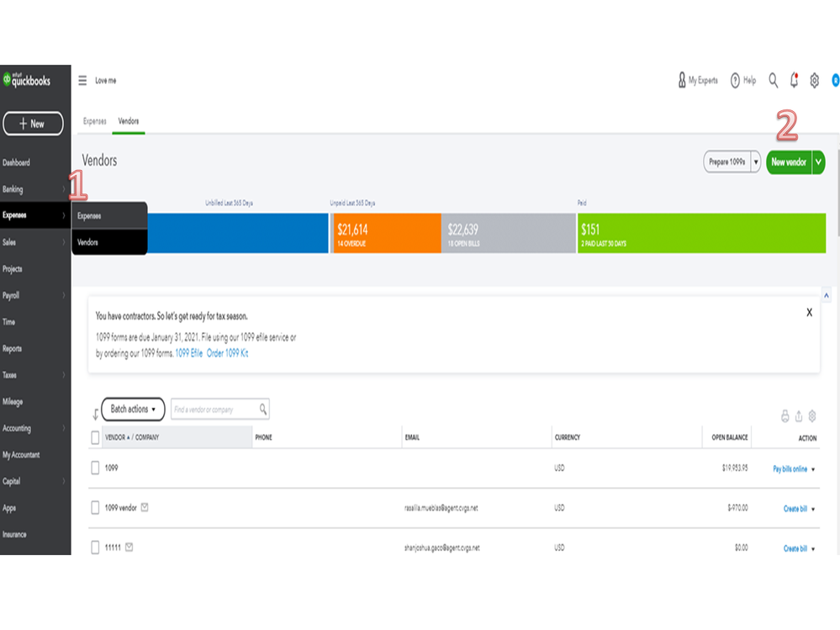
Task: Filter by the orange overdue bar
Action: 386,233
